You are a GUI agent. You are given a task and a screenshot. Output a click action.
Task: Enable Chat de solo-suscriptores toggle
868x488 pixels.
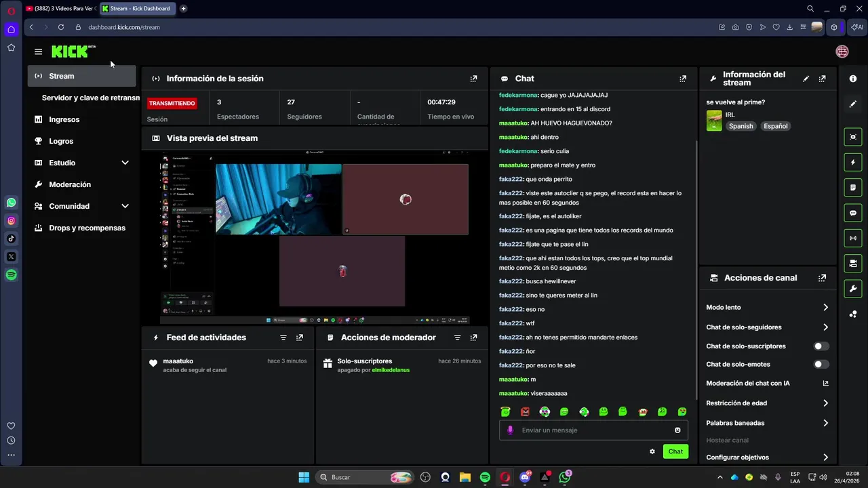pyautogui.click(x=821, y=346)
